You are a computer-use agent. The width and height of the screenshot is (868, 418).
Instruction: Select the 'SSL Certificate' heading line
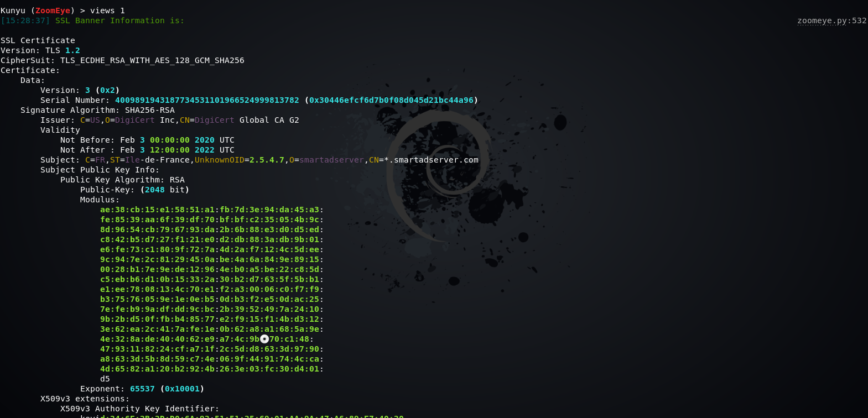38,40
